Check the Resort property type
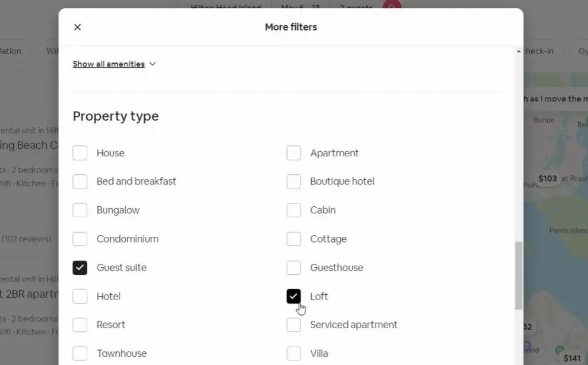 pos(80,325)
